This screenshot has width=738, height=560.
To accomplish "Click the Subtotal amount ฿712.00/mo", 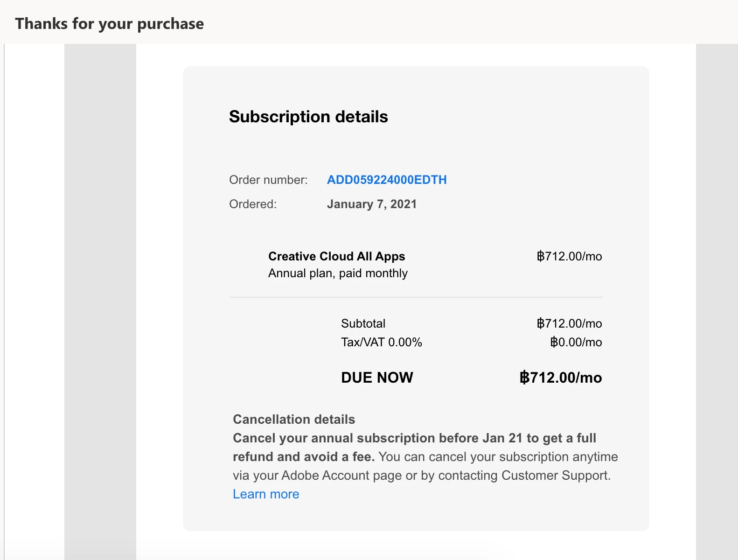I will (x=569, y=323).
